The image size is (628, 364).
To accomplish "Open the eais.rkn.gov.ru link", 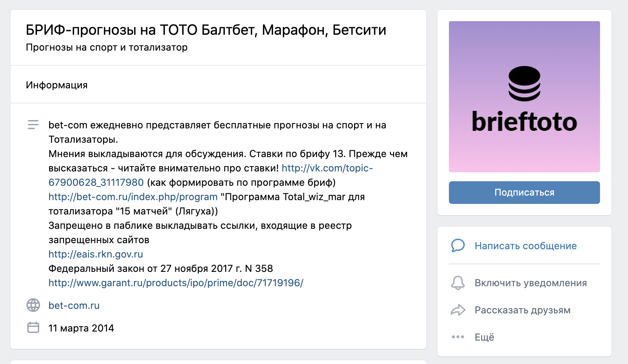I will 96,254.
